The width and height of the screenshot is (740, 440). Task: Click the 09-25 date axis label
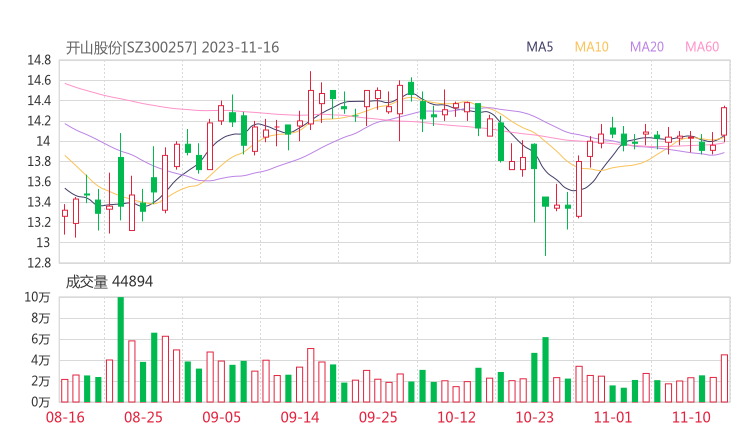point(378,417)
